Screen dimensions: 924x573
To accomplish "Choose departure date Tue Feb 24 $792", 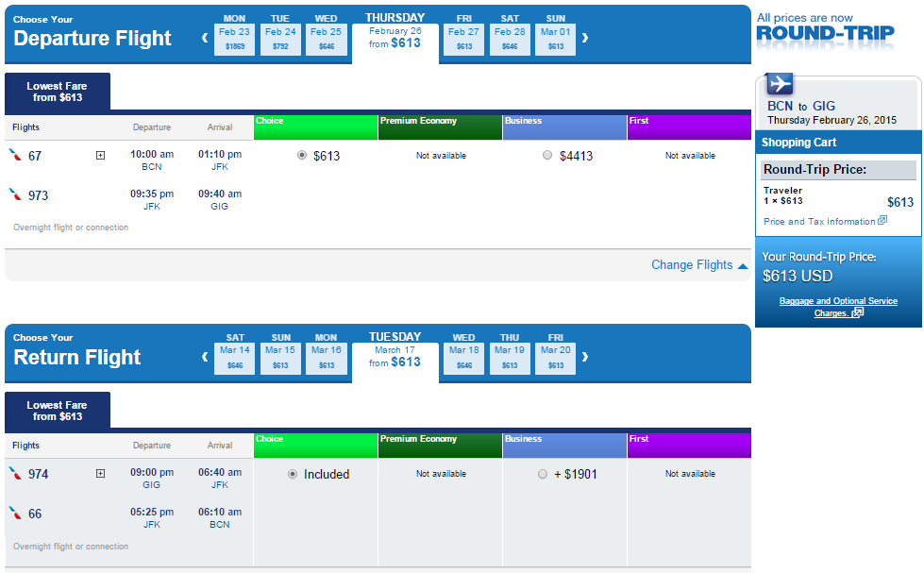I will 280,40.
